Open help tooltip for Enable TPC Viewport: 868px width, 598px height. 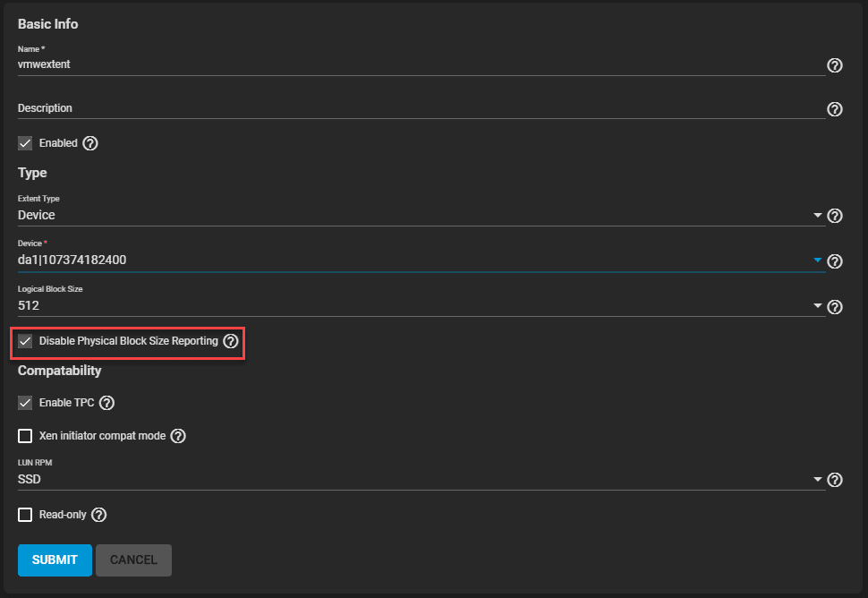pos(107,403)
